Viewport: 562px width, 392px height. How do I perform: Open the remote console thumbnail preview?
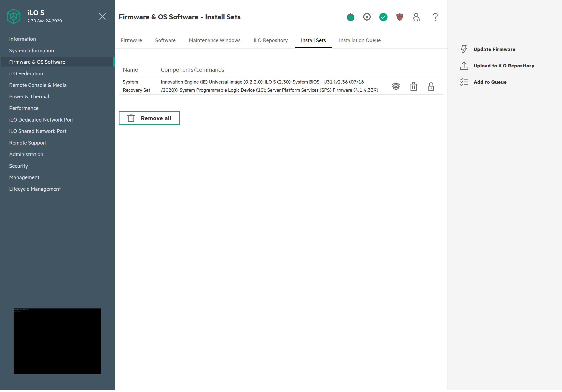coord(57,341)
